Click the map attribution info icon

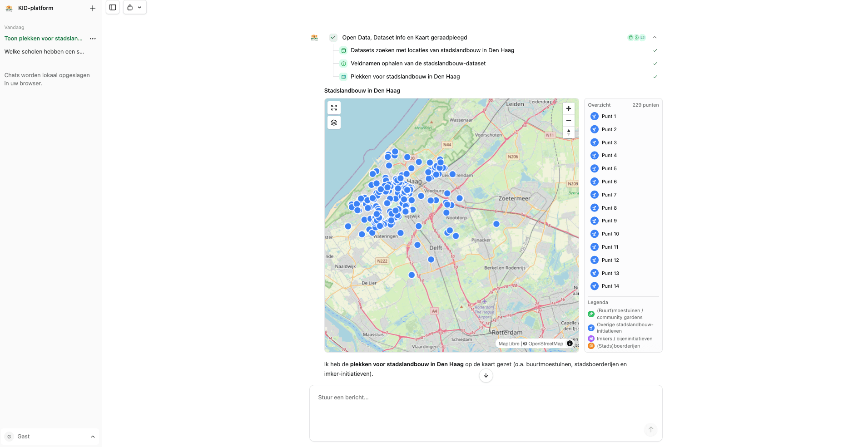(x=570, y=344)
